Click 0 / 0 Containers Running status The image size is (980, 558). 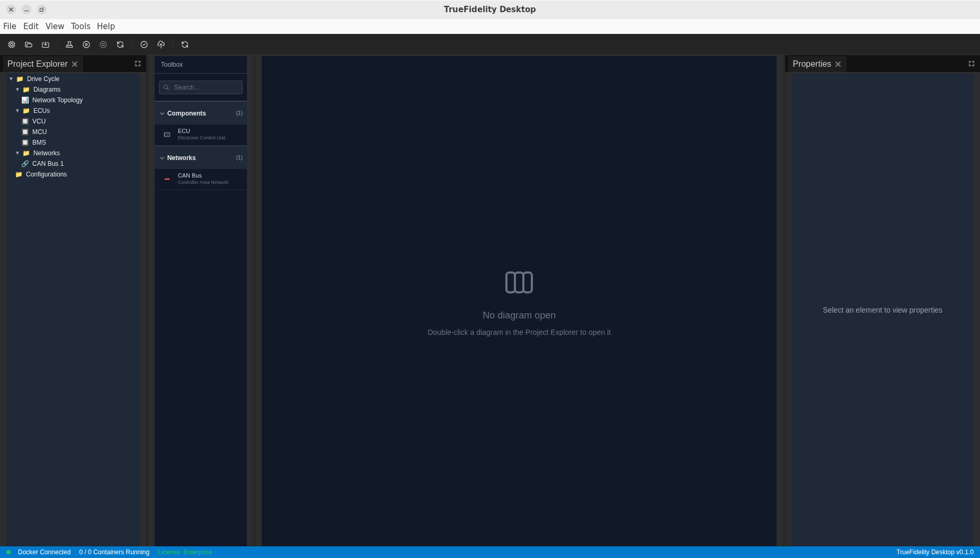coord(114,552)
